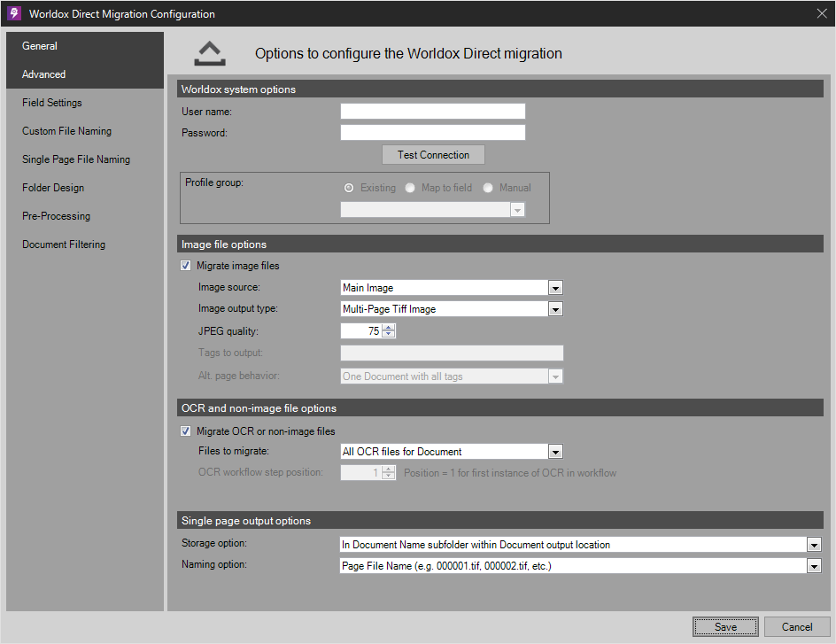
Task: Uncheck Migrate OCR or non-image files
Action: pyautogui.click(x=186, y=431)
